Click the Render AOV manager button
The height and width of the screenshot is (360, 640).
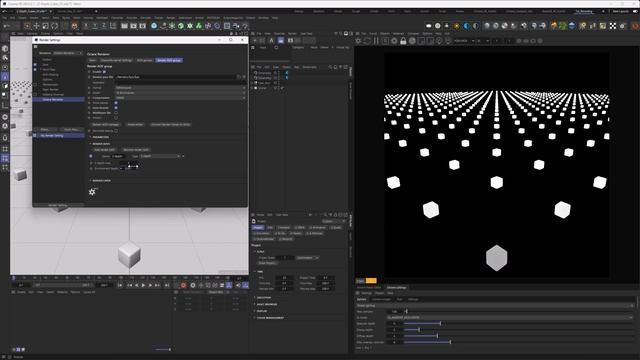coord(106,124)
